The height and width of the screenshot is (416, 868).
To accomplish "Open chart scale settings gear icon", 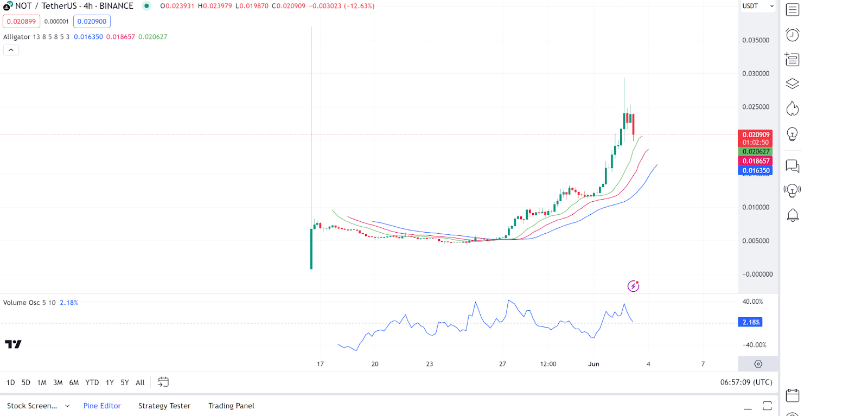I will click(x=758, y=364).
